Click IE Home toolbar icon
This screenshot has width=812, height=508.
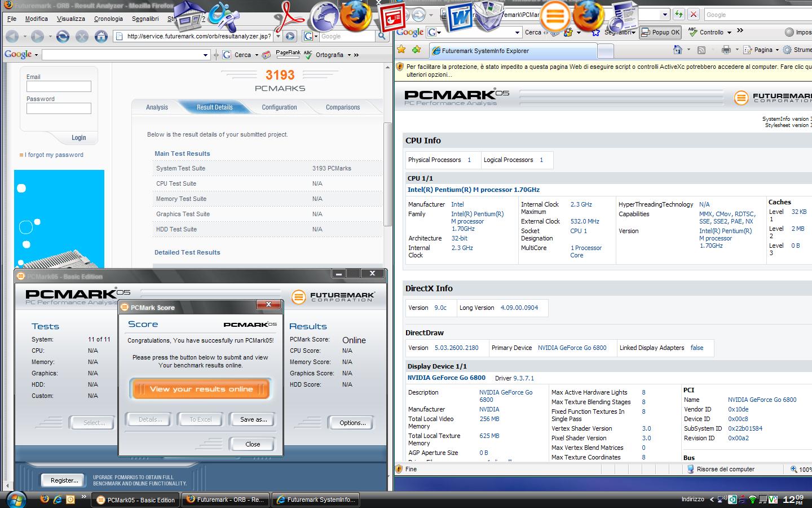click(678, 50)
